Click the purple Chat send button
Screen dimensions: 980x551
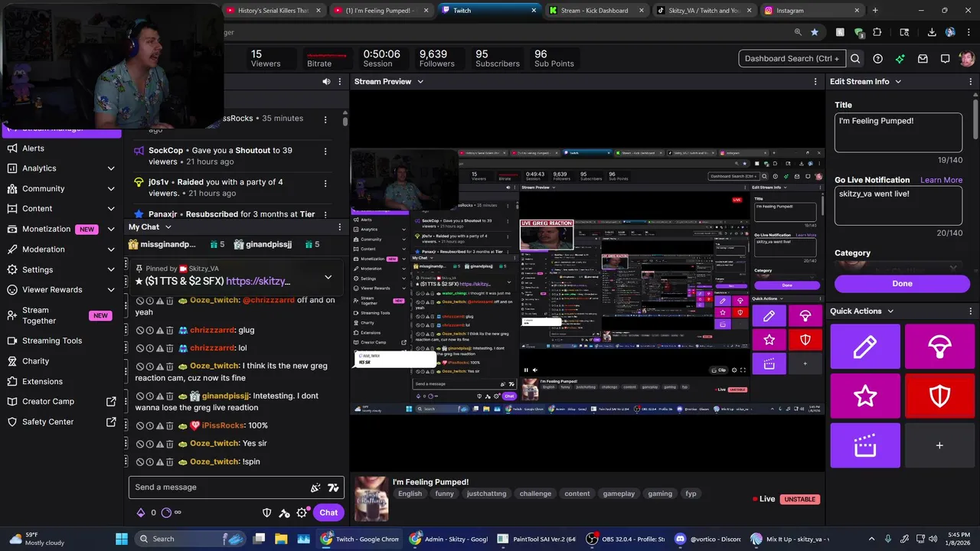pyautogui.click(x=328, y=513)
